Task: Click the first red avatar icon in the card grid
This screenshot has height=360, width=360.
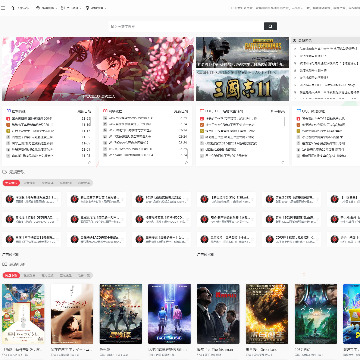Action: click(x=10, y=199)
